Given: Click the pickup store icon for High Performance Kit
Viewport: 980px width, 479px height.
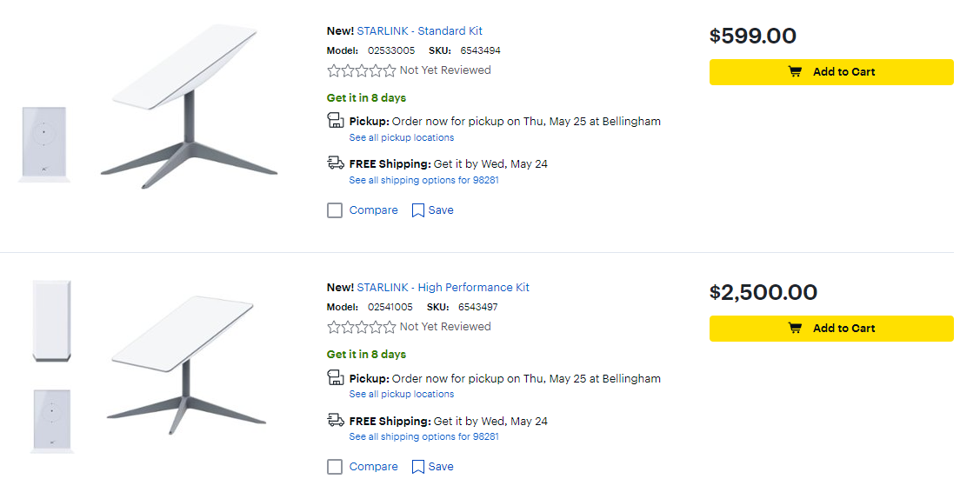Looking at the screenshot, I should pyautogui.click(x=336, y=377).
